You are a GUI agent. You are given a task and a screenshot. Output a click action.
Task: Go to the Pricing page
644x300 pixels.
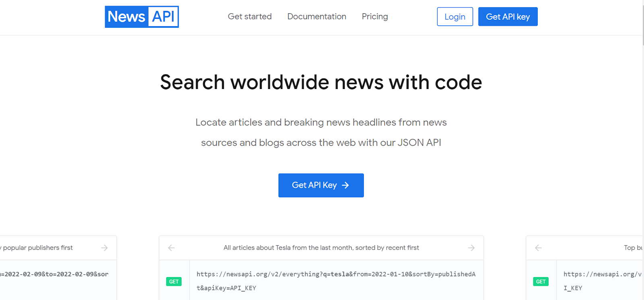(x=375, y=17)
